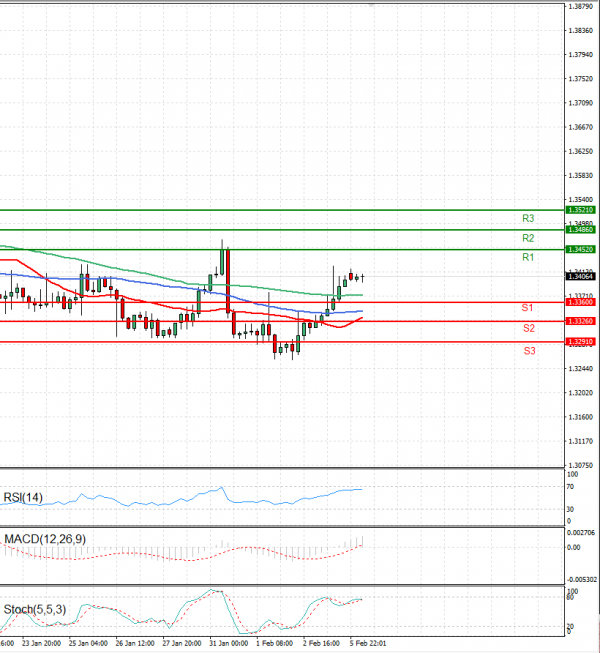600x653 pixels.
Task: Select the 1.33600 price tag
Action: click(581, 302)
